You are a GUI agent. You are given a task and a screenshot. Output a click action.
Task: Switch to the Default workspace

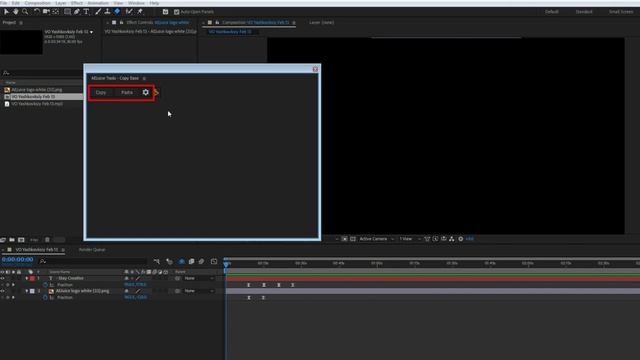coord(552,12)
